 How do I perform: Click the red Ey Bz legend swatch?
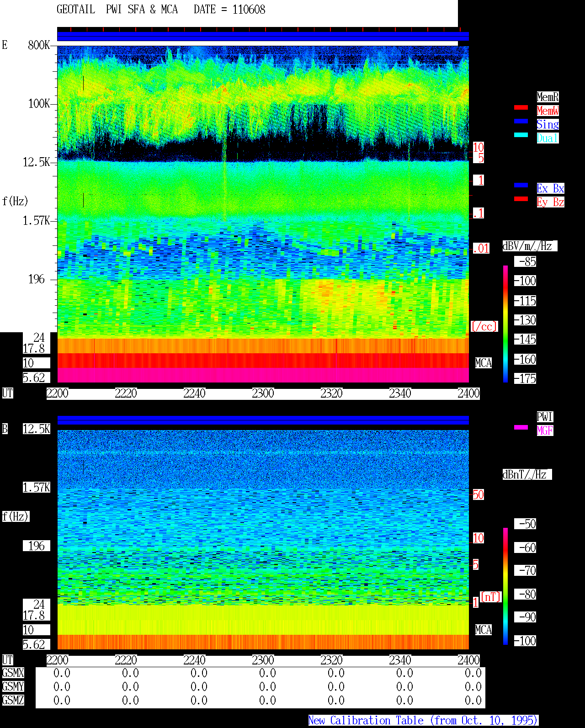(521, 199)
